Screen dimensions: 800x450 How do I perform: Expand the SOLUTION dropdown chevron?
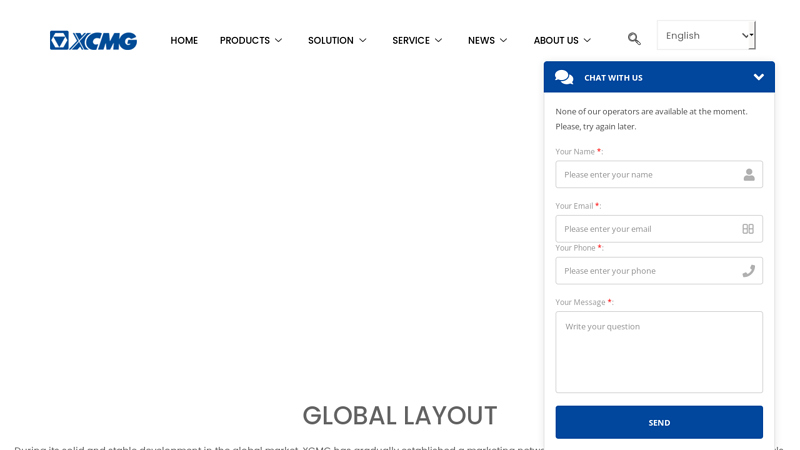(x=363, y=40)
